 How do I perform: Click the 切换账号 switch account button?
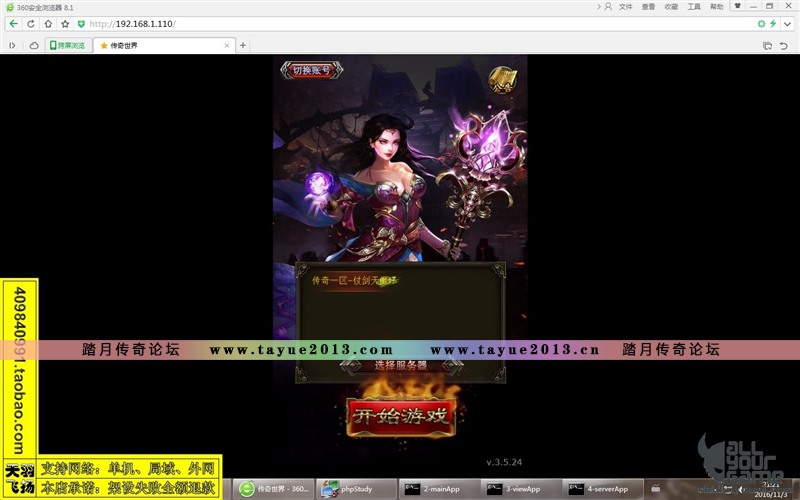click(310, 70)
